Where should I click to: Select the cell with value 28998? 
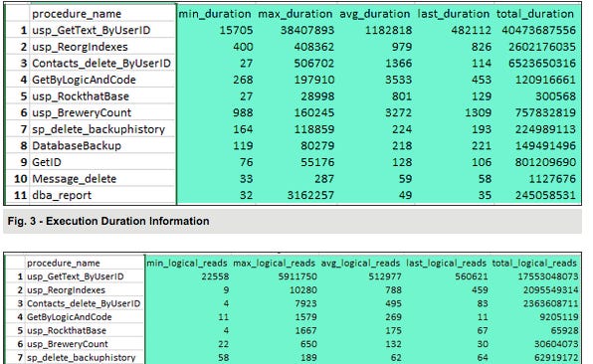click(317, 96)
